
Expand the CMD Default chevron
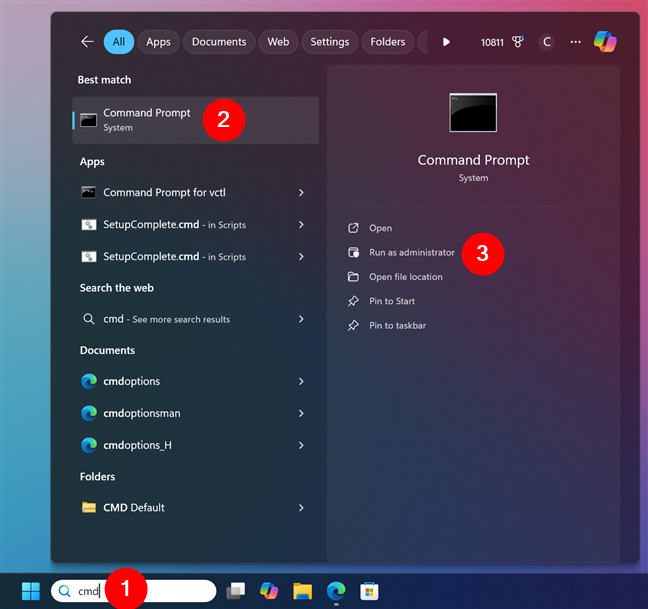pyautogui.click(x=301, y=507)
